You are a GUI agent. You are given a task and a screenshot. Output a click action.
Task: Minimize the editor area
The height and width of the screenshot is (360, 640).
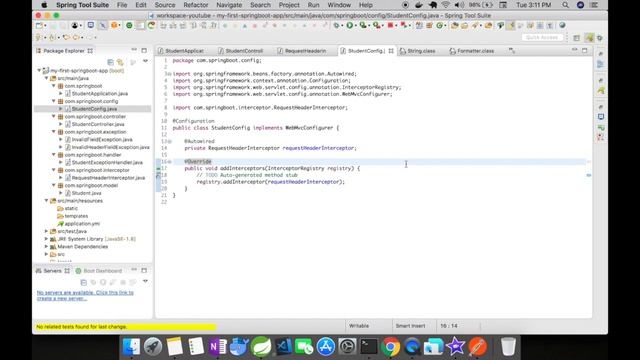[x=575, y=50]
